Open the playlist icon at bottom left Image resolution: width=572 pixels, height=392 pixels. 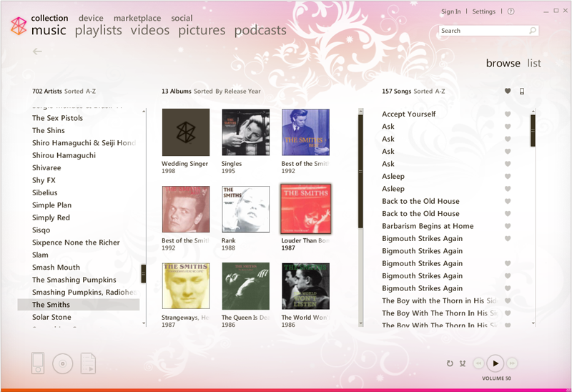tap(88, 363)
